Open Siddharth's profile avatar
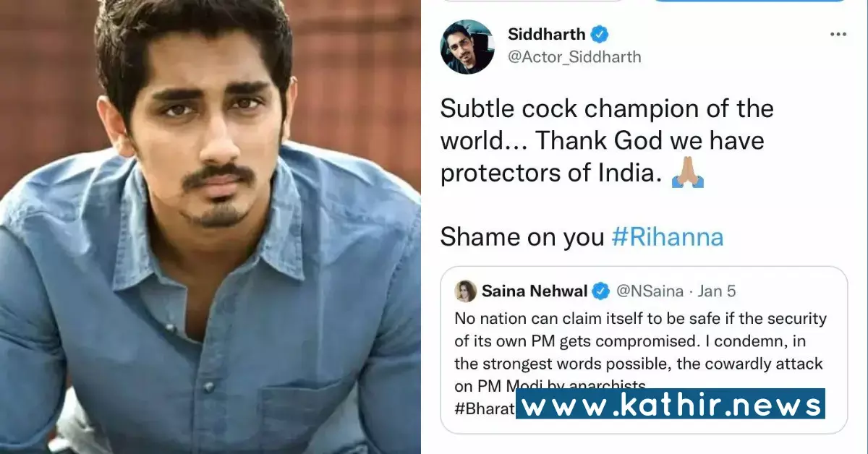This screenshot has height=454, width=868. click(x=467, y=47)
